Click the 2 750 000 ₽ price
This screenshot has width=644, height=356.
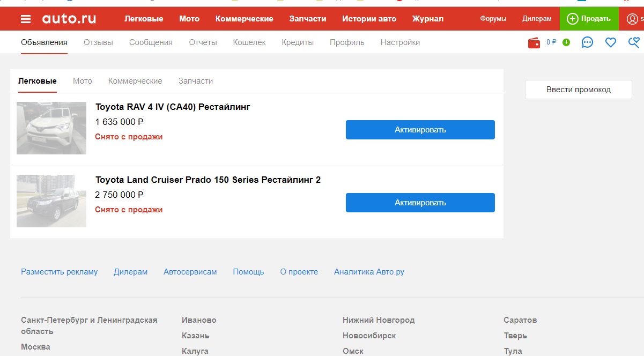119,195
